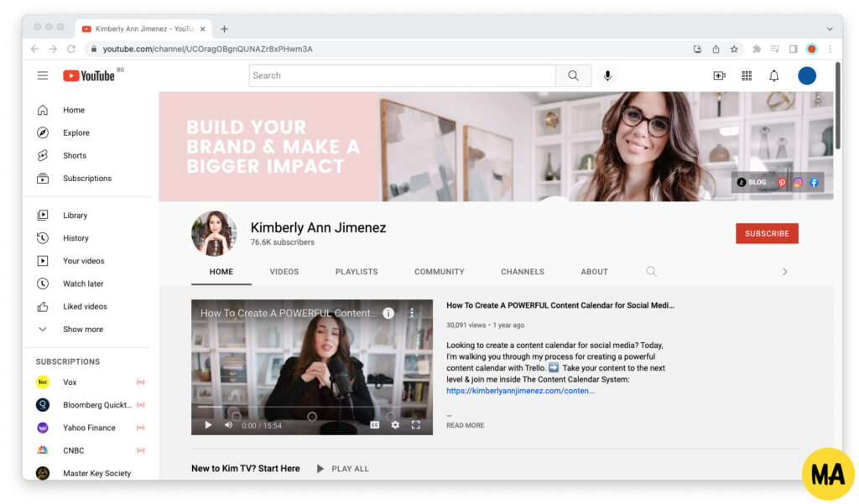Image resolution: width=859 pixels, height=504 pixels.
Task: Open the Create video icon
Action: pyautogui.click(x=719, y=75)
